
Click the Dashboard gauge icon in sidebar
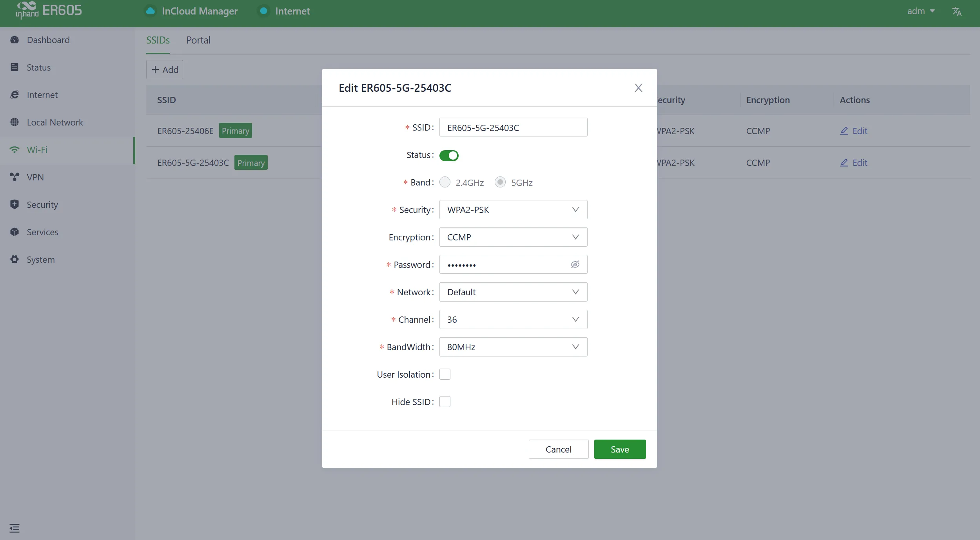15,40
